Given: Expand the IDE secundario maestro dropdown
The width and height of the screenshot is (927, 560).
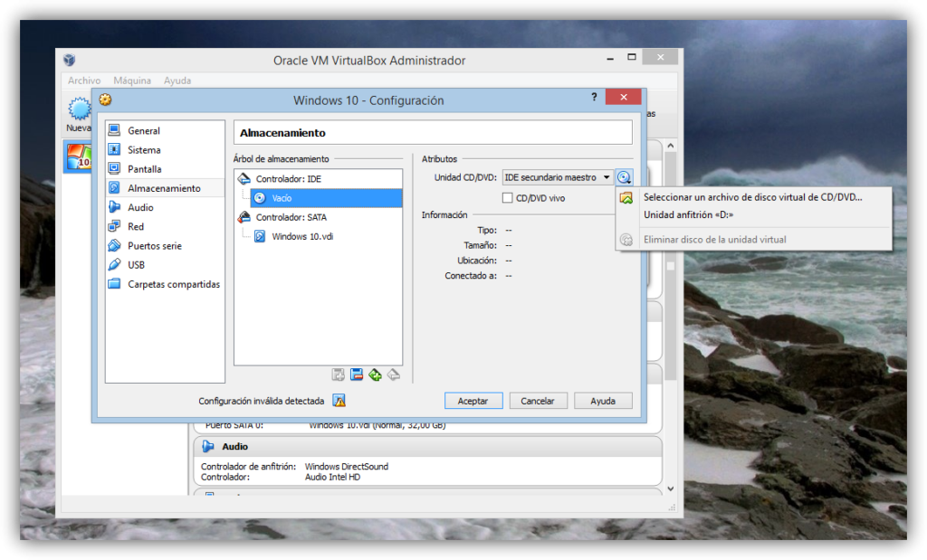Looking at the screenshot, I should coord(557,177).
